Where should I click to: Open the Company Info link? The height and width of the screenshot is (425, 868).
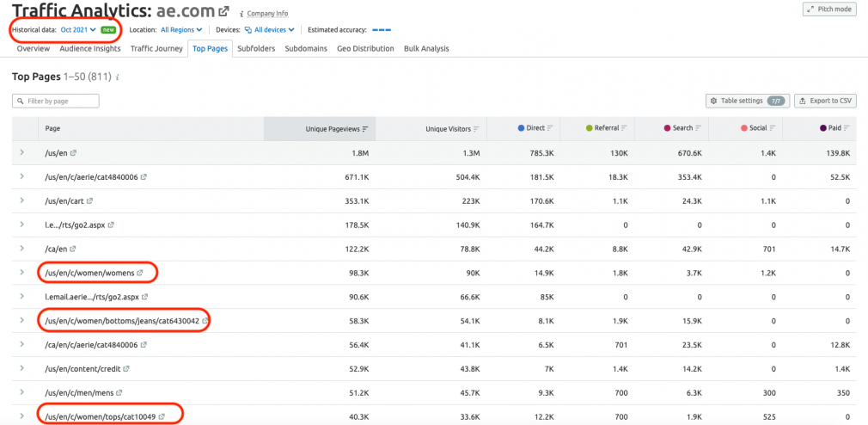pyautogui.click(x=267, y=13)
